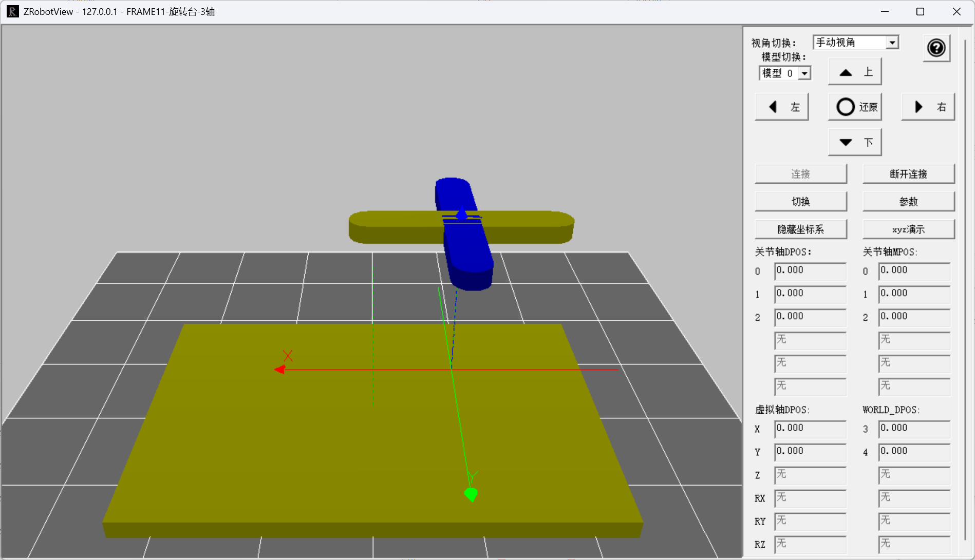Click the ZRobotView icon in the title bar
975x560 pixels.
(12, 11)
